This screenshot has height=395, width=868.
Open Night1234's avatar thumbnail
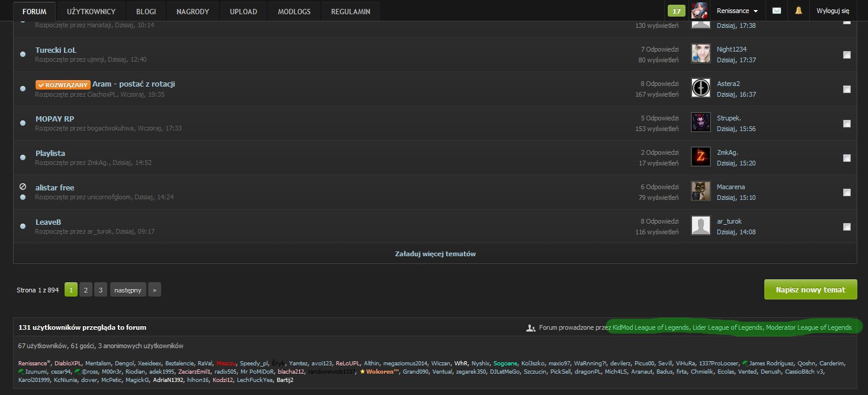(x=701, y=54)
